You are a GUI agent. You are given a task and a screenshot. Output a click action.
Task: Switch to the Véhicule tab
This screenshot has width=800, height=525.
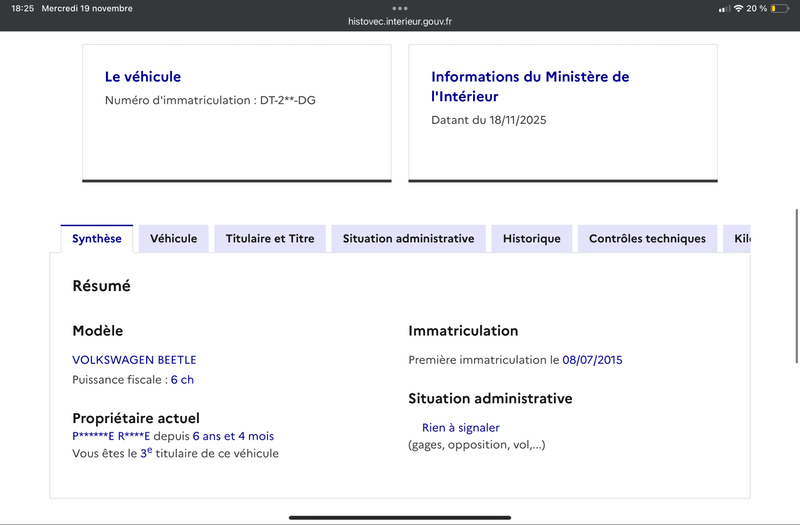click(x=173, y=238)
